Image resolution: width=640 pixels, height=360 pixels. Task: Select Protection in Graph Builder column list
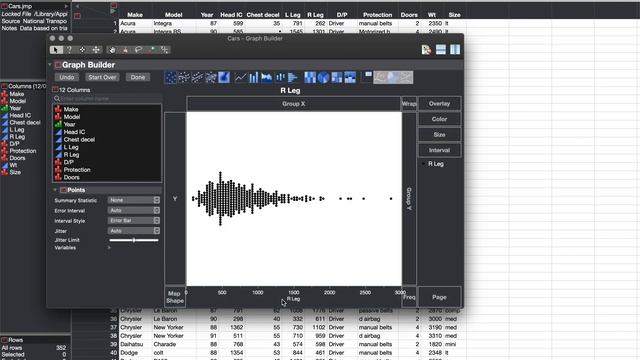click(77, 170)
